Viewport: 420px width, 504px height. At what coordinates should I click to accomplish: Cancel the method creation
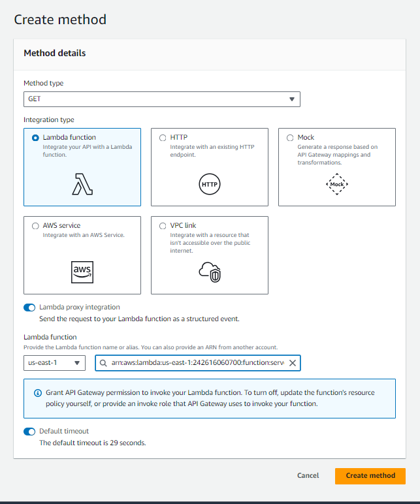click(x=308, y=476)
